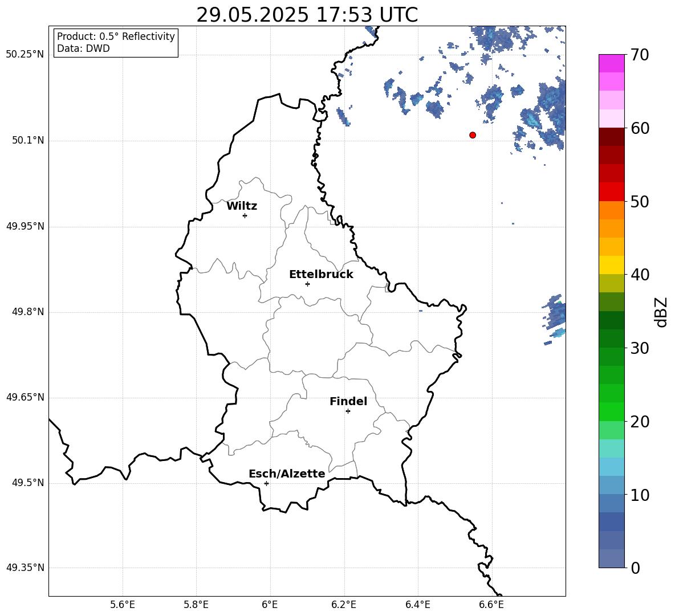Click the red dot marker on the map

coord(472,135)
